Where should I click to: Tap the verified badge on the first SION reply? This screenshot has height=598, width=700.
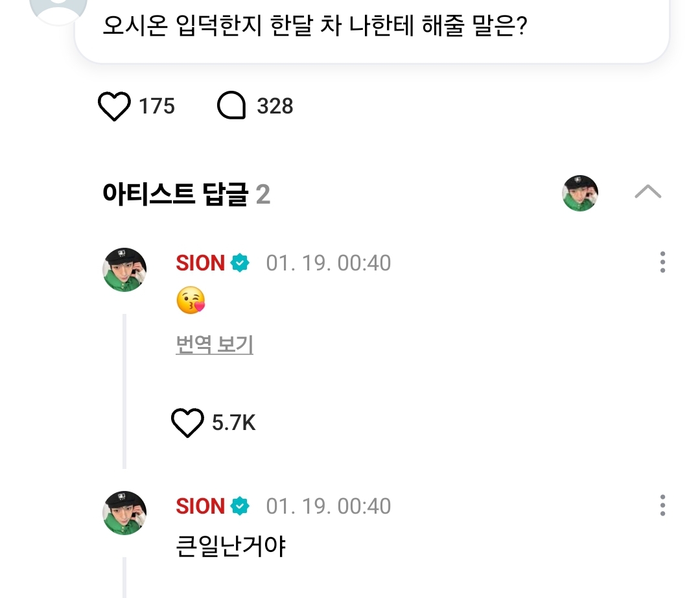240,263
